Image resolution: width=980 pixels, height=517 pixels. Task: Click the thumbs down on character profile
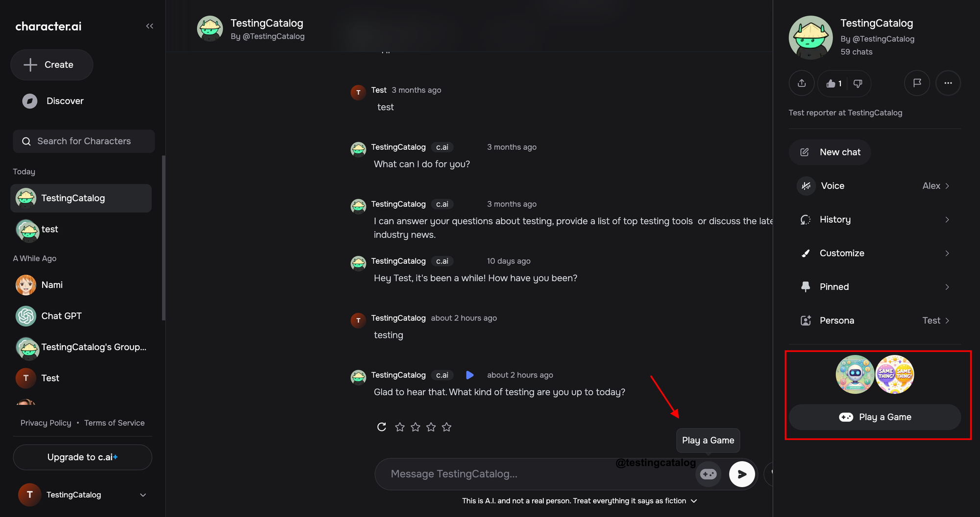(857, 83)
